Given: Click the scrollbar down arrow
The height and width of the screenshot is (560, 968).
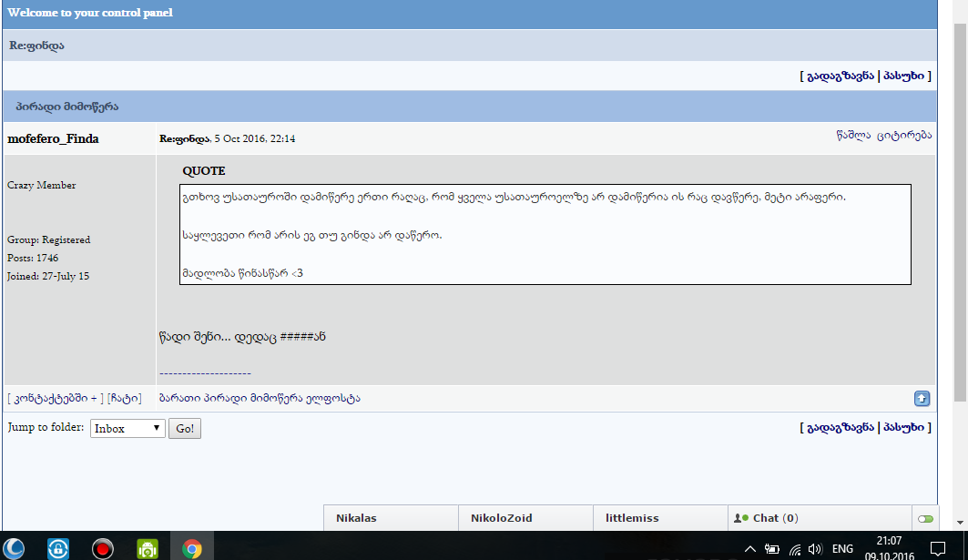Looking at the screenshot, I should coord(960,523).
